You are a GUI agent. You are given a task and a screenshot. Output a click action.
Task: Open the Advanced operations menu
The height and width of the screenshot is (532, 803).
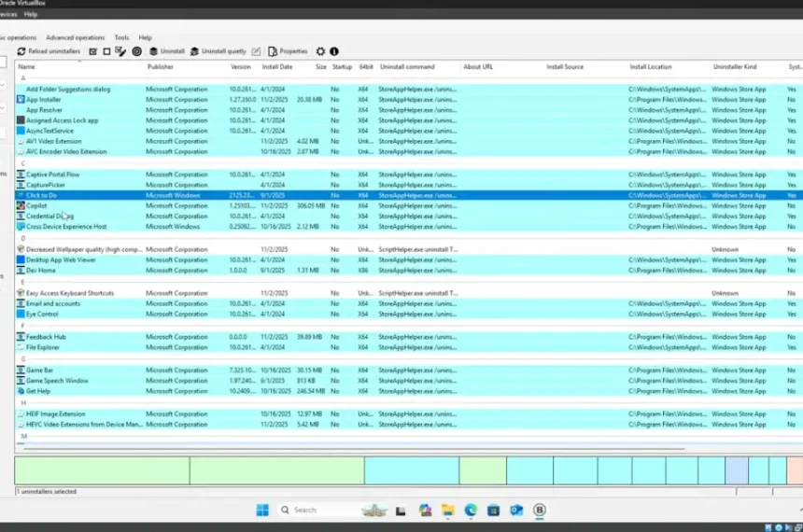click(x=76, y=38)
